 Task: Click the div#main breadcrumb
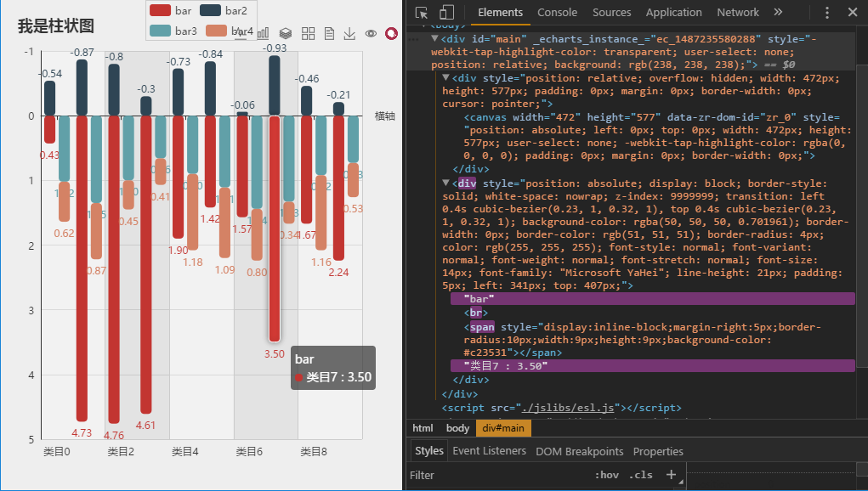pyautogui.click(x=503, y=428)
